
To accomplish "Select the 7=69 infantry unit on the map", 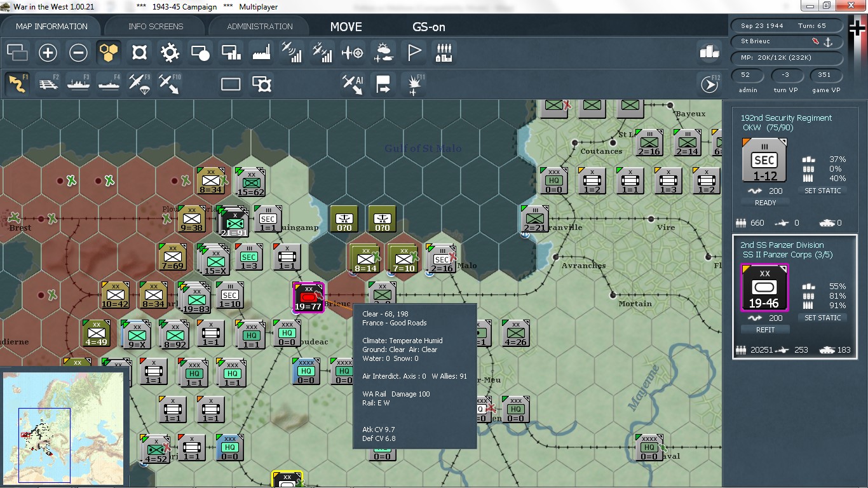I will (172, 258).
